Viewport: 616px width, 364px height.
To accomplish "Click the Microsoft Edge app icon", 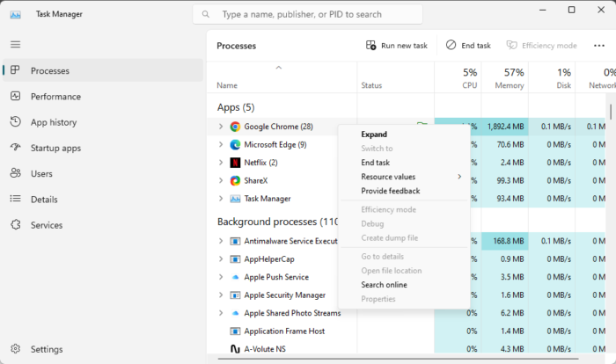I will 235,144.
